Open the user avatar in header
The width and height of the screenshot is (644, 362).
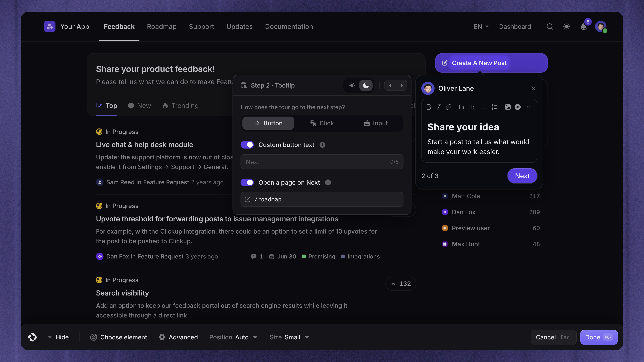pos(601,26)
